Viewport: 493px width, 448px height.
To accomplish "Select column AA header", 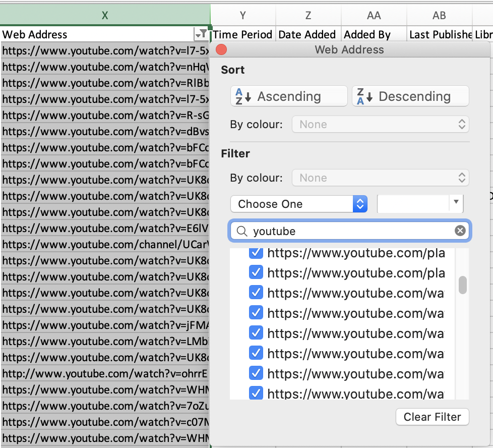I will tap(374, 15).
